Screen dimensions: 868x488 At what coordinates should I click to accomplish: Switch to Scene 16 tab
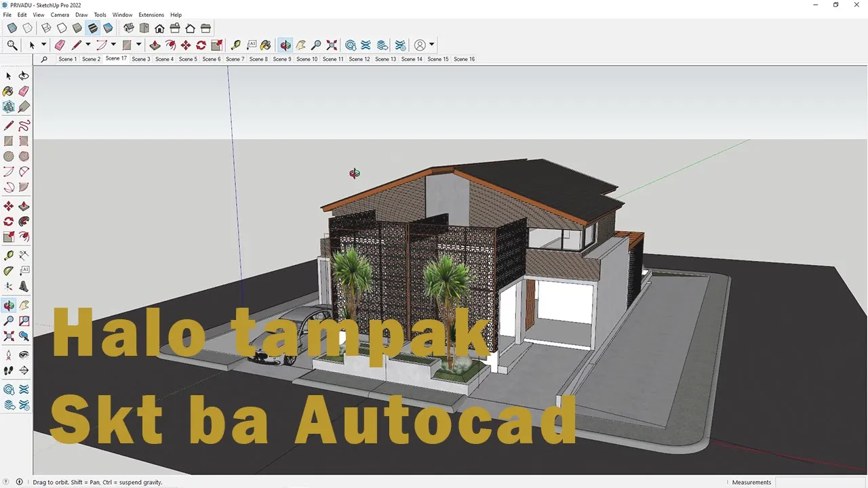(464, 59)
